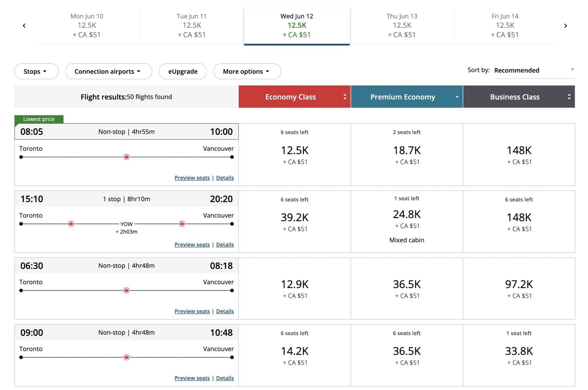The width and height of the screenshot is (588, 390).
Task: Click the previous dates arrow
Action: (x=24, y=25)
